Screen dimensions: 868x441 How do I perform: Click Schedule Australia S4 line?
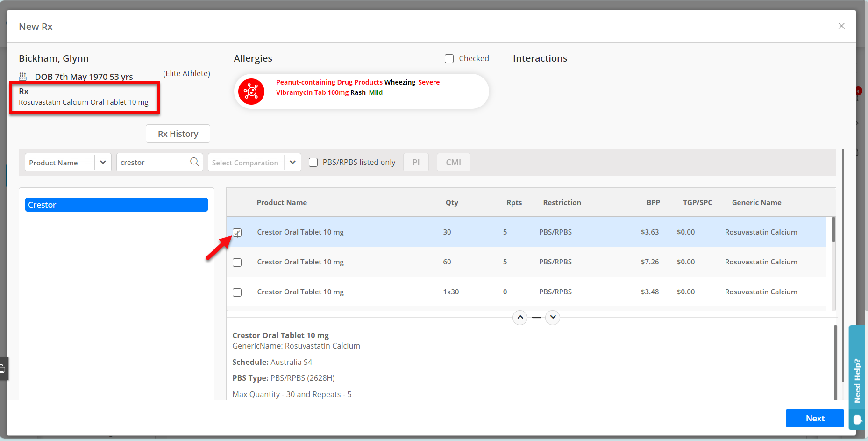coord(272,362)
